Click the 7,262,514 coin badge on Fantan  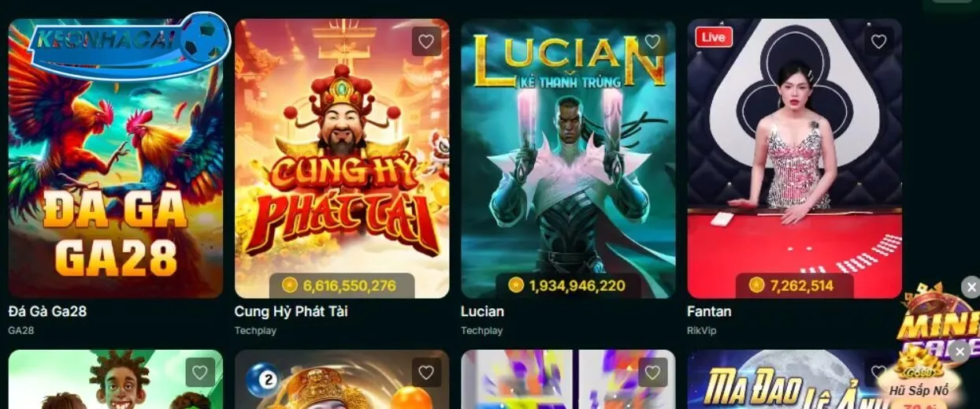tap(795, 285)
